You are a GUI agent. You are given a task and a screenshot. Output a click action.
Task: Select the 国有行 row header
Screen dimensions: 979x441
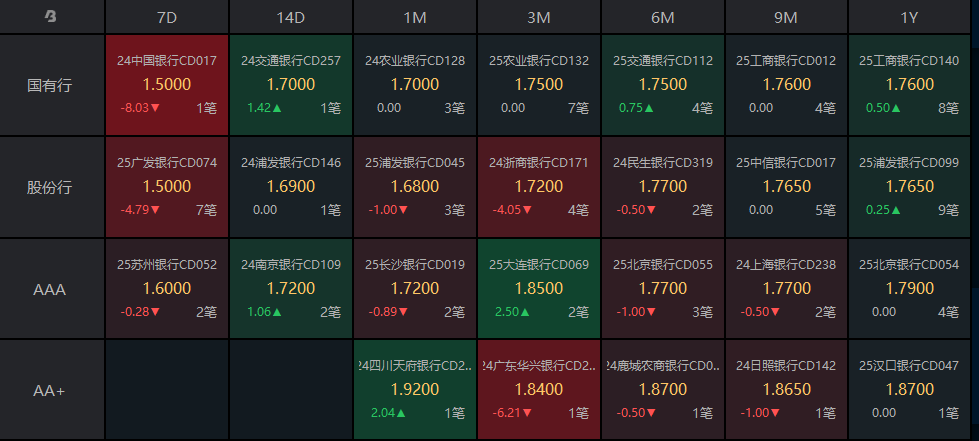pyautogui.click(x=51, y=85)
